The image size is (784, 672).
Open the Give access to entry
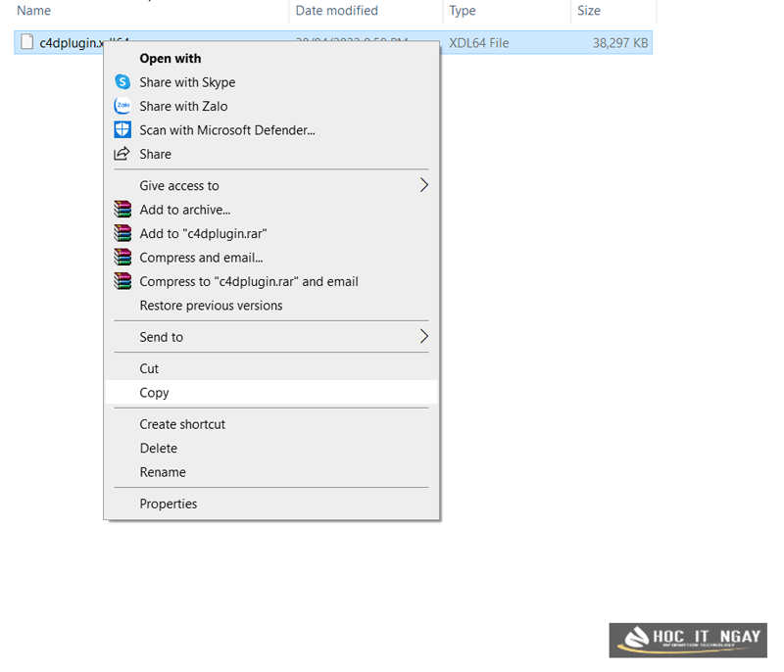pyautogui.click(x=271, y=186)
